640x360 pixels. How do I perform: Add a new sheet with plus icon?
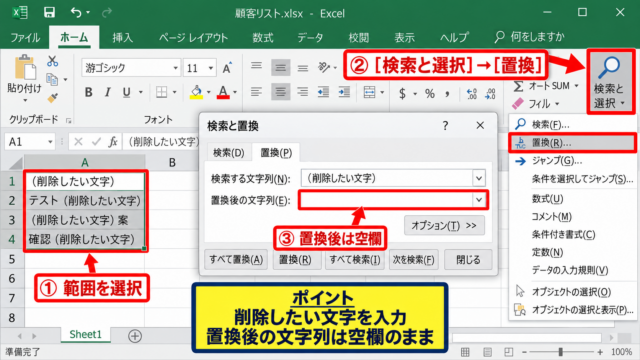pyautogui.click(x=135, y=336)
